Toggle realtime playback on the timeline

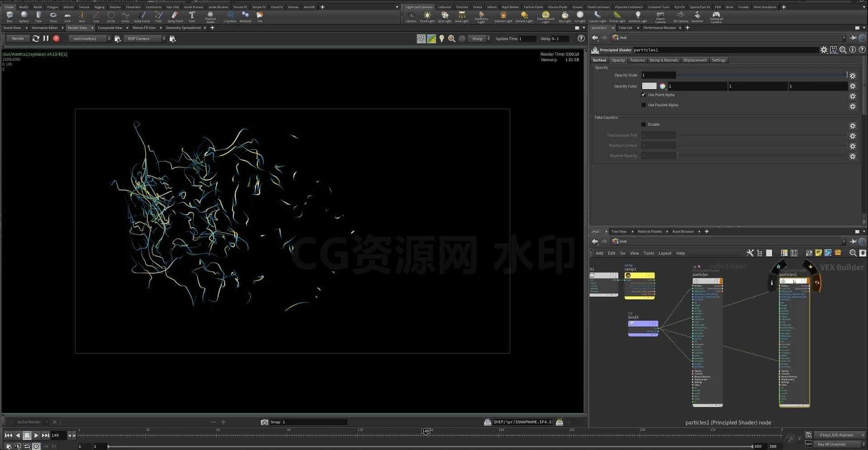(37, 446)
